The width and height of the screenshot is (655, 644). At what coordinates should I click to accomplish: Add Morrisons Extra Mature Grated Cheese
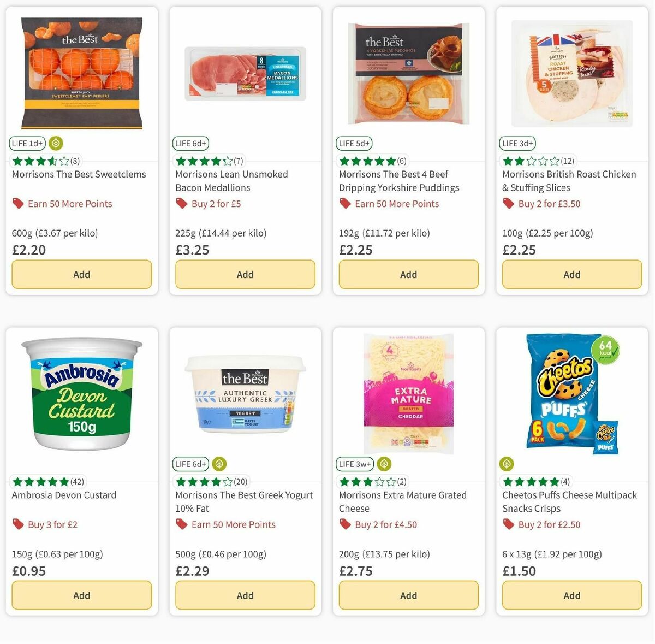[408, 595]
